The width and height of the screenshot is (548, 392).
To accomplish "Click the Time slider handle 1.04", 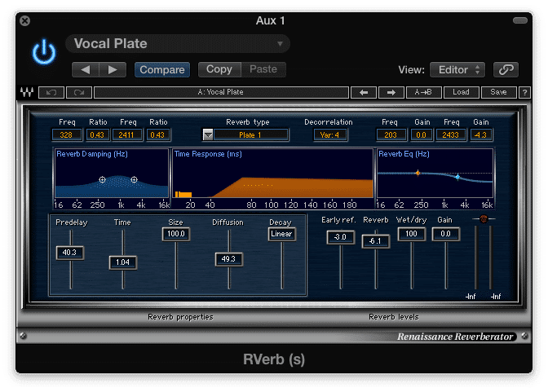I will pos(123,262).
